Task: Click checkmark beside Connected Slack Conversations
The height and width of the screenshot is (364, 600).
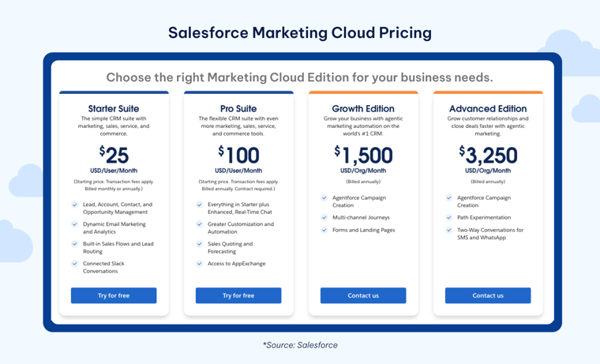Action: (x=75, y=264)
